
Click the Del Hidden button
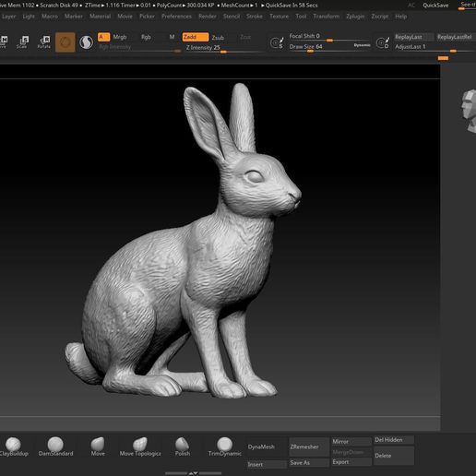394,440
